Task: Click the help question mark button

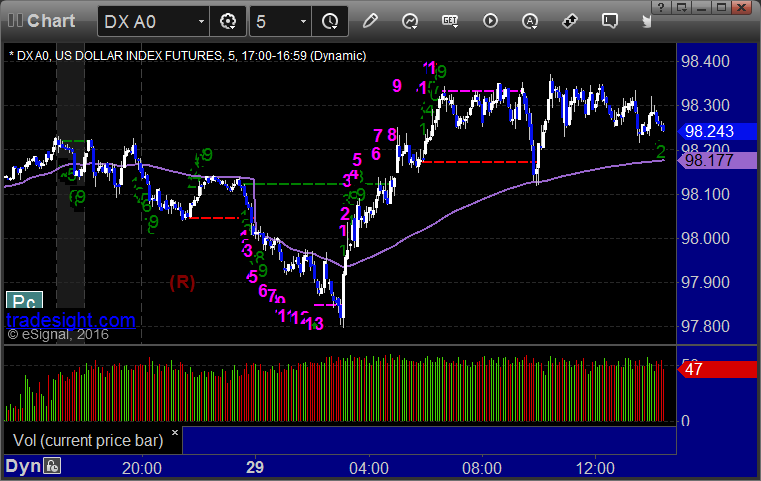Action: 661,7
